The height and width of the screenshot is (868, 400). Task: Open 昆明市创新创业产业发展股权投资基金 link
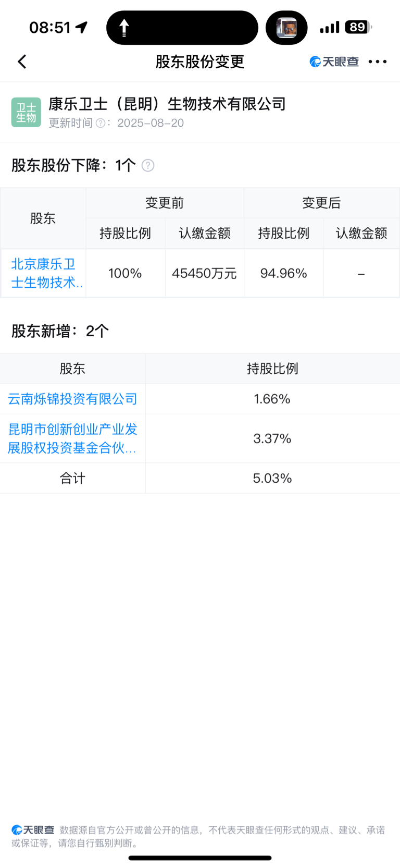click(x=72, y=438)
